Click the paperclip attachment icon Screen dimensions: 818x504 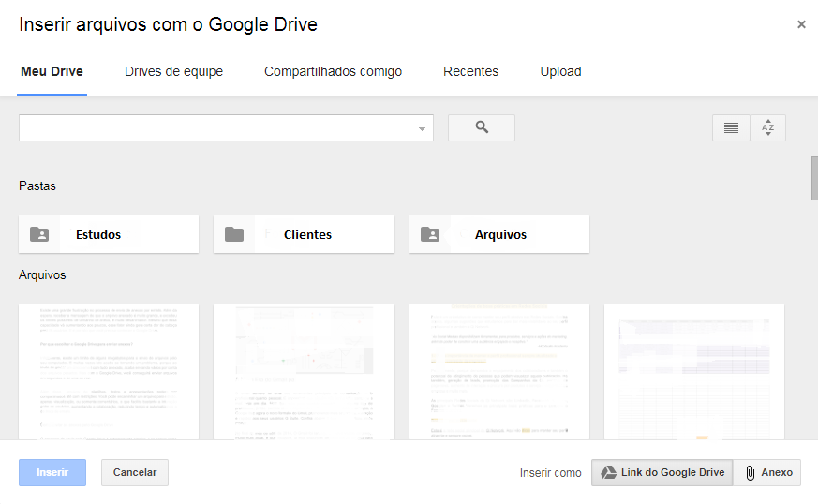coord(751,473)
